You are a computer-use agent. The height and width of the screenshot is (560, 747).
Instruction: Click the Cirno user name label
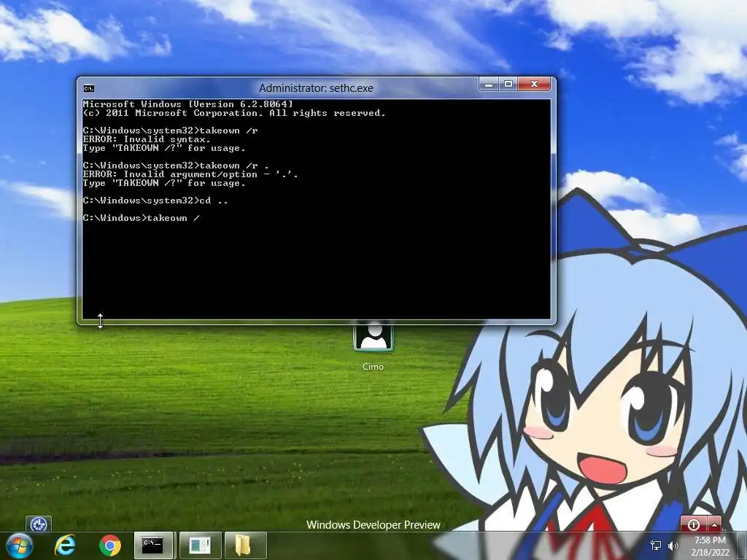point(373,367)
